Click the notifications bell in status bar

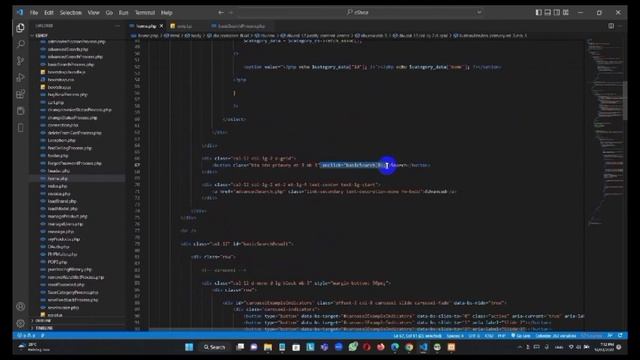[620, 336]
